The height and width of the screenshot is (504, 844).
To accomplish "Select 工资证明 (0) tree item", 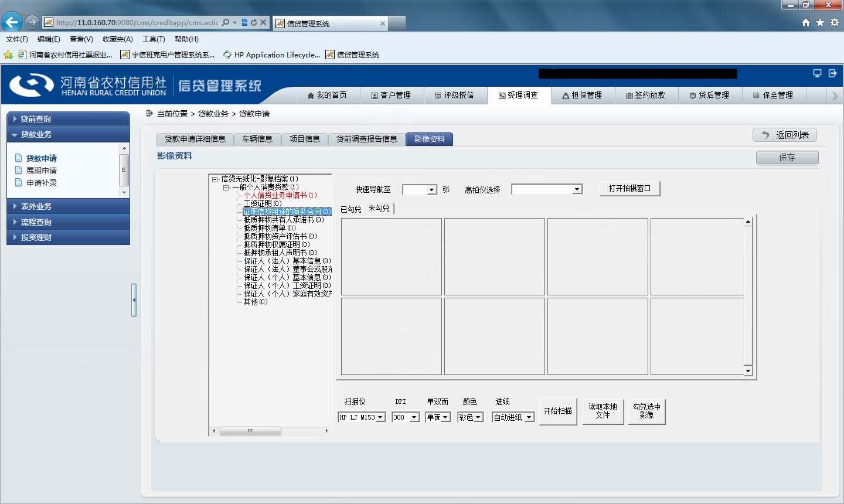I will pos(263,203).
